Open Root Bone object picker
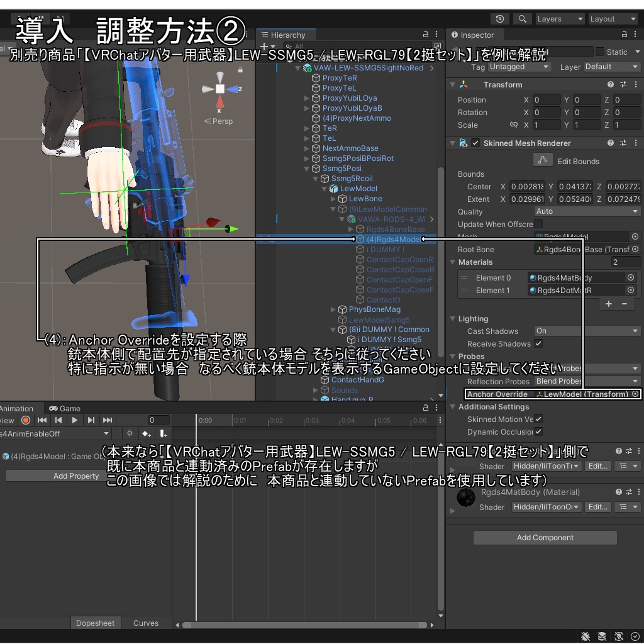 (x=635, y=249)
